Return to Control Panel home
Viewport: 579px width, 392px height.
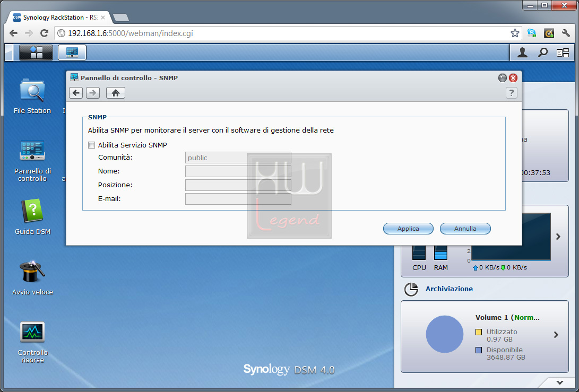[x=116, y=93]
